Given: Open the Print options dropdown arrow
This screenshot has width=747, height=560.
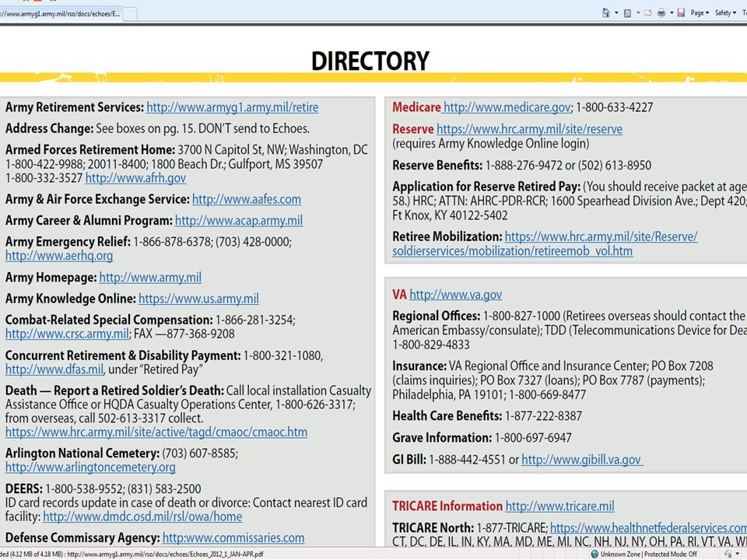Looking at the screenshot, I should coord(672,13).
